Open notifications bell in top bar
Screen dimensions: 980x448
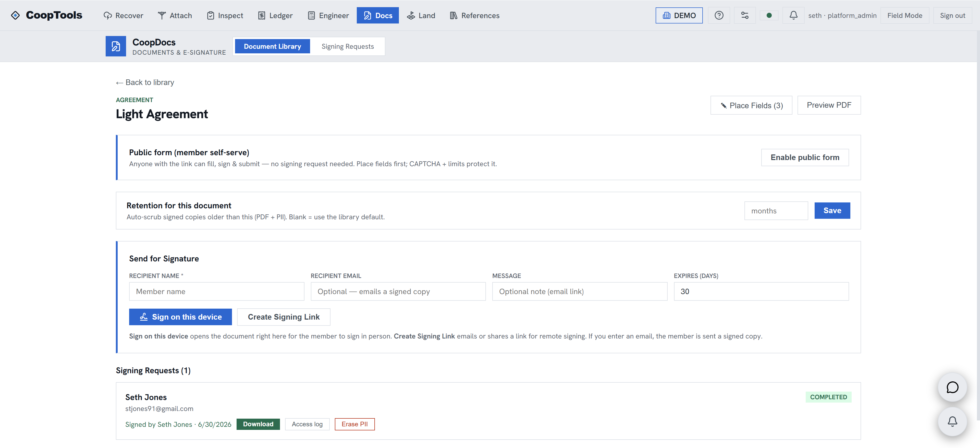(x=793, y=16)
